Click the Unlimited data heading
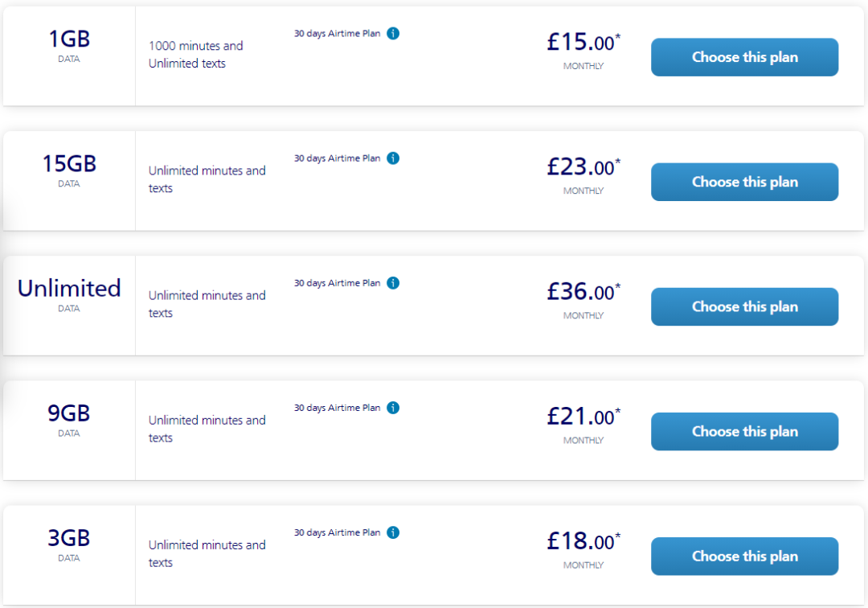Screen dimensions: 868x608 tap(69, 289)
